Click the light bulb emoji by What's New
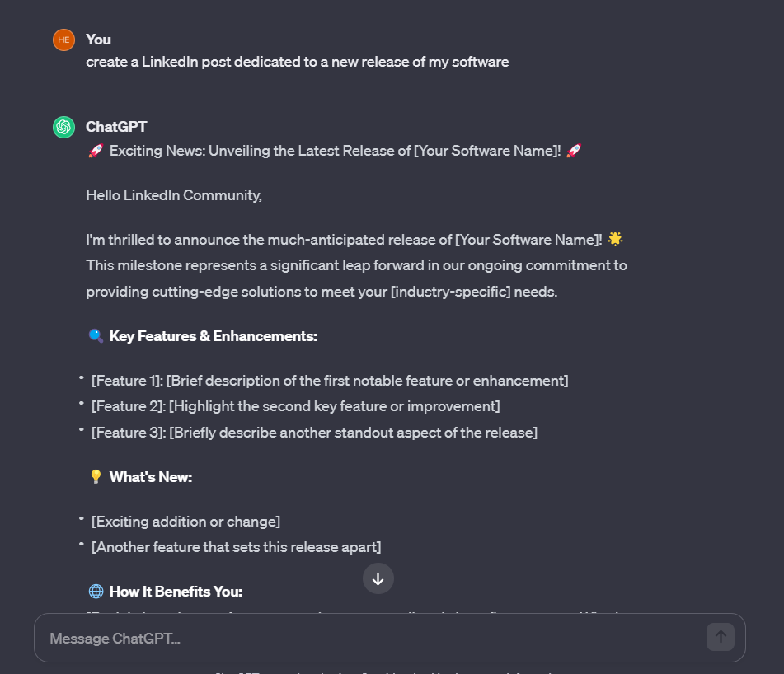The image size is (784, 674). click(96, 476)
